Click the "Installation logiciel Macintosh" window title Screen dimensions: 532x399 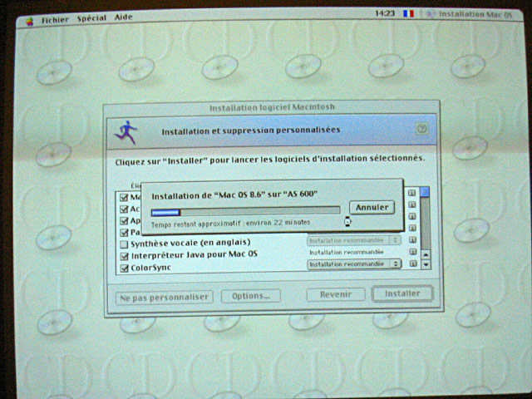pyautogui.click(x=272, y=107)
